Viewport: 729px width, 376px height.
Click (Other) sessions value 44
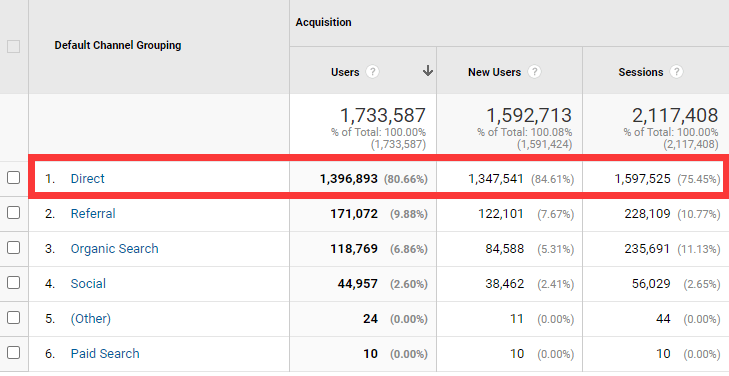click(663, 319)
